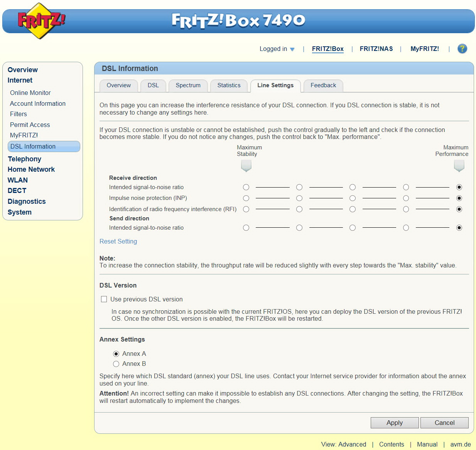Enable Use previous DSL version checkbox

point(104,299)
